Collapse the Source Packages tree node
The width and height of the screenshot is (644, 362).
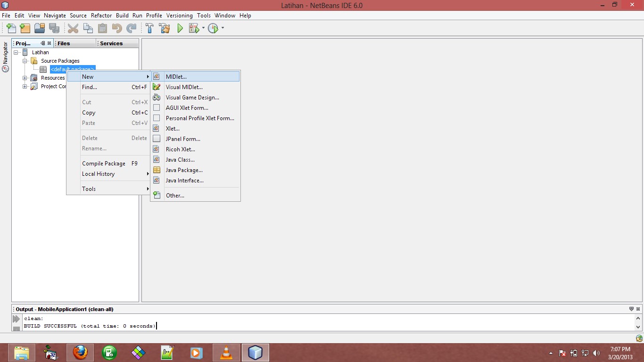(x=25, y=61)
